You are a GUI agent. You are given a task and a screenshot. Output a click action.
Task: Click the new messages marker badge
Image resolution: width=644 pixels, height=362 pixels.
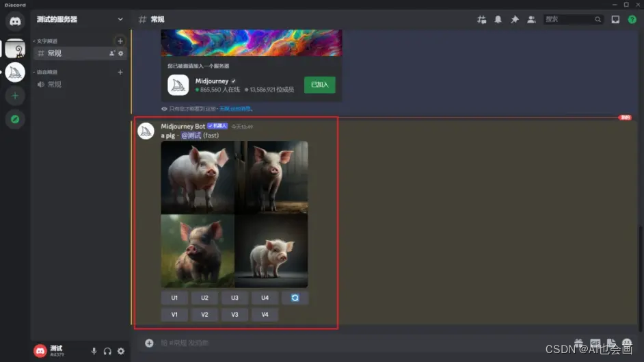tap(625, 118)
